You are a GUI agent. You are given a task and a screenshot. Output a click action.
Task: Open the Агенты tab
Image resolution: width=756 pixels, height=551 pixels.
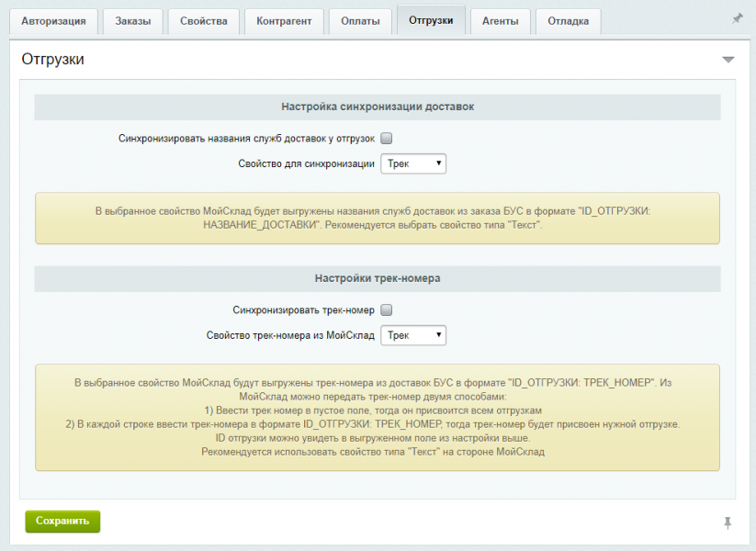[500, 21]
